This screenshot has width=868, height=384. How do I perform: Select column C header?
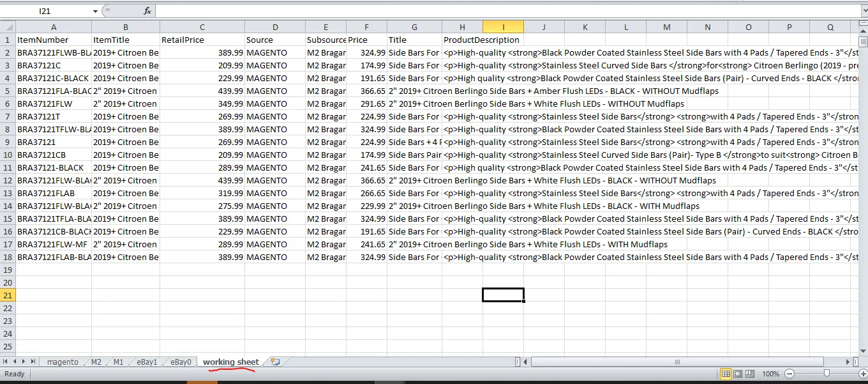(202, 27)
